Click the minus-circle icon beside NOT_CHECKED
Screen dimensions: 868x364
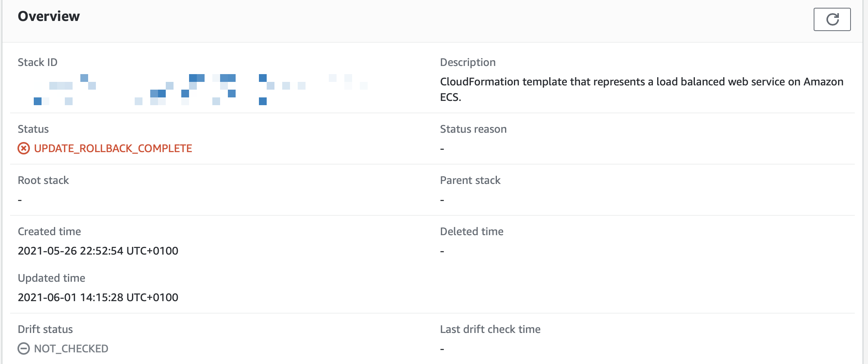coord(24,348)
